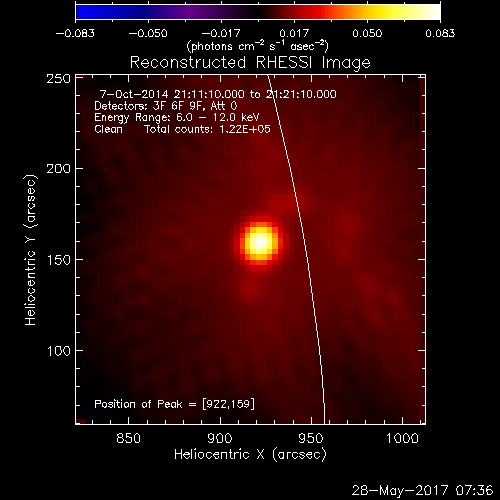This screenshot has width=500, height=500.
Task: Click the '-0.050' color bar value
Action: pyautogui.click(x=148, y=33)
